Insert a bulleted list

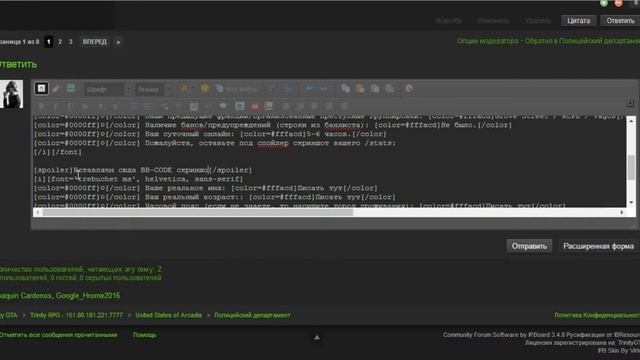point(133,107)
